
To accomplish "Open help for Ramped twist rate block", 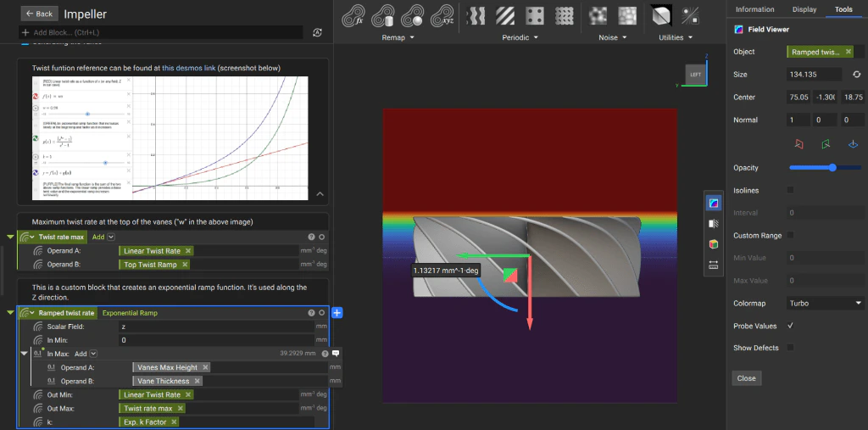I will (x=311, y=313).
